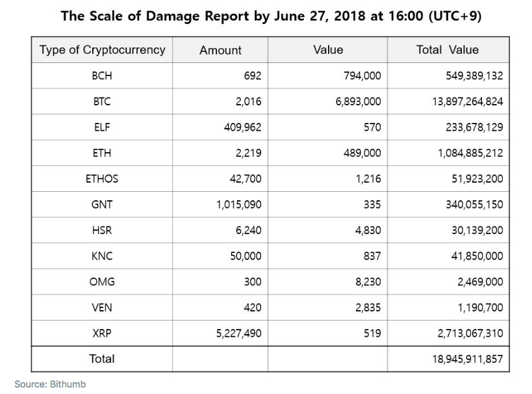Select the BTC cryptocurrency cell
The width and height of the screenshot is (532, 394).
click(102, 101)
